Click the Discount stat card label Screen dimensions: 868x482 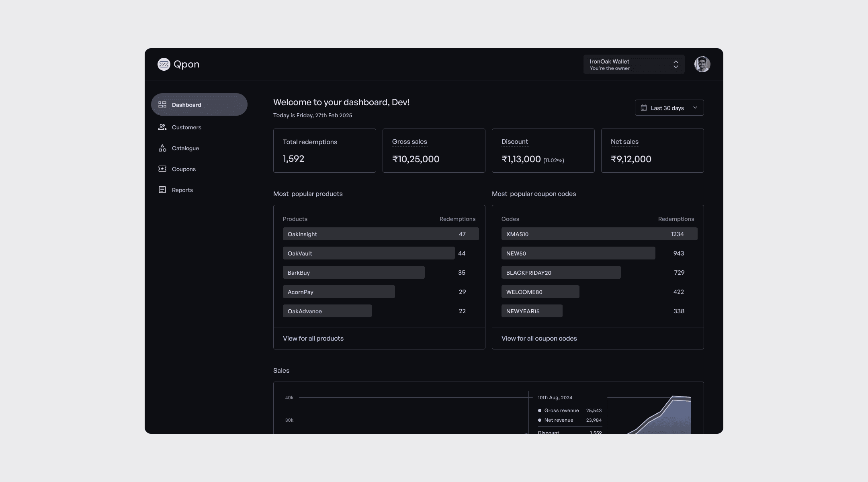(x=514, y=142)
